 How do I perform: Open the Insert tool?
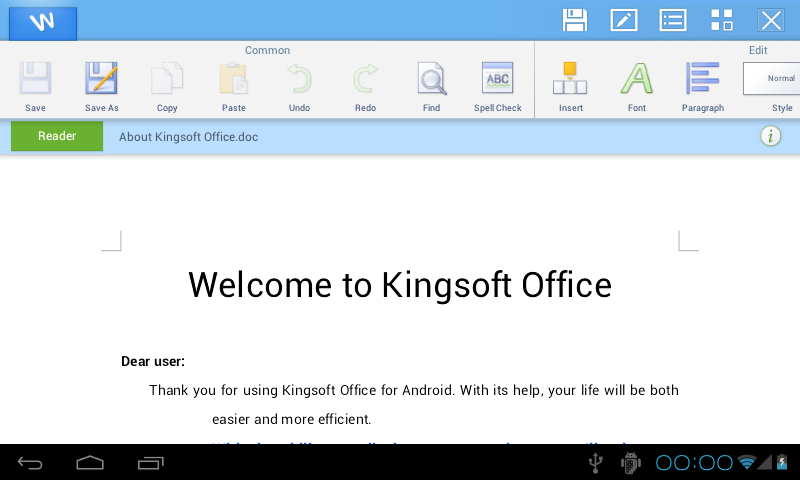click(570, 86)
